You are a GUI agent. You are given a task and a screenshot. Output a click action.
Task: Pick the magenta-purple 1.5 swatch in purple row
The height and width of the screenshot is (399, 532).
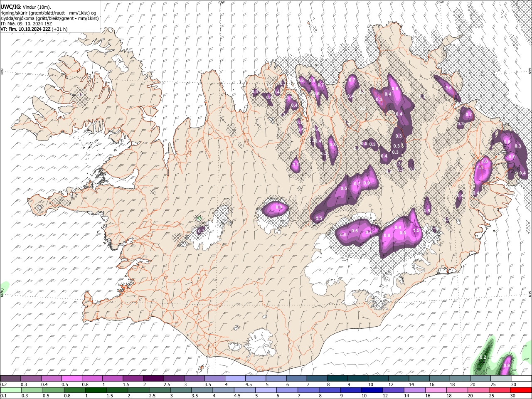tap(133, 379)
